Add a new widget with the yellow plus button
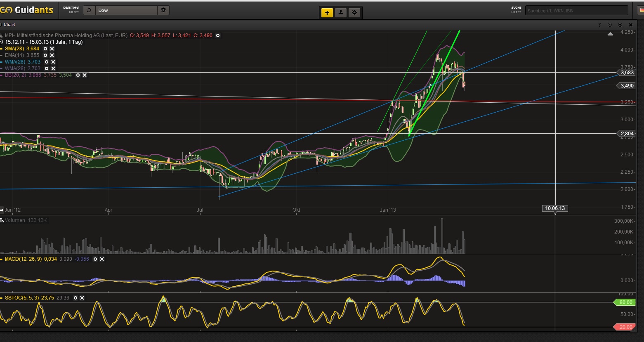This screenshot has width=644, height=342. pyautogui.click(x=327, y=12)
